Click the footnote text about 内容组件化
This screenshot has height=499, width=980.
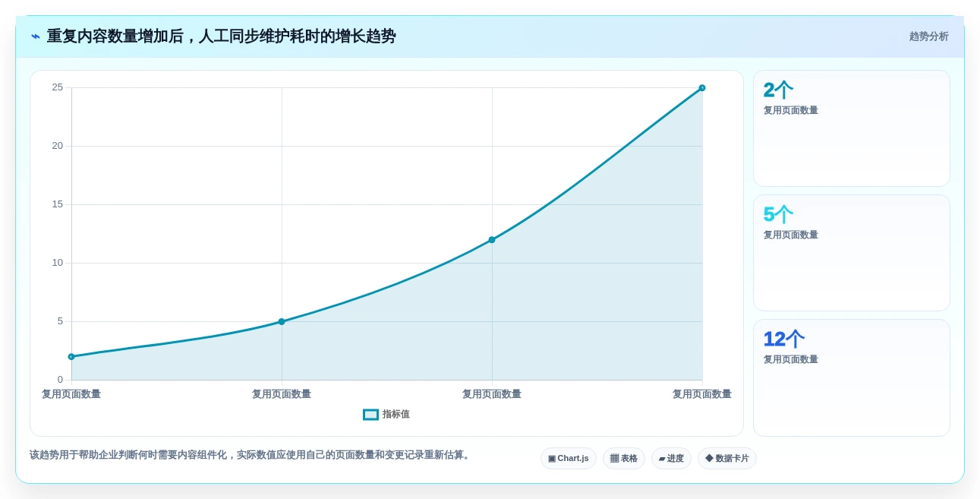point(251,455)
